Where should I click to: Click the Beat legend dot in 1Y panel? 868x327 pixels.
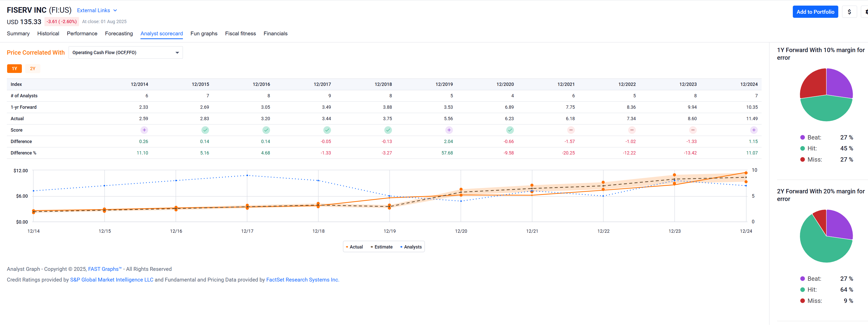pos(803,137)
